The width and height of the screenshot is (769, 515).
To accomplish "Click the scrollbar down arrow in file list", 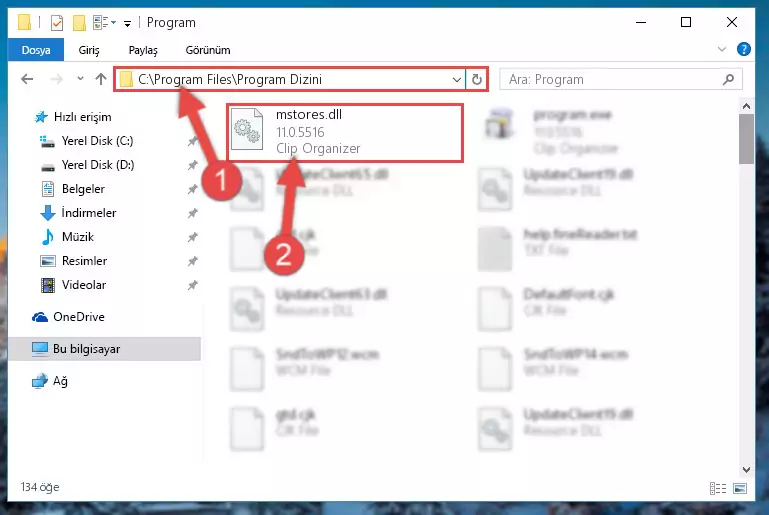I will click(746, 469).
